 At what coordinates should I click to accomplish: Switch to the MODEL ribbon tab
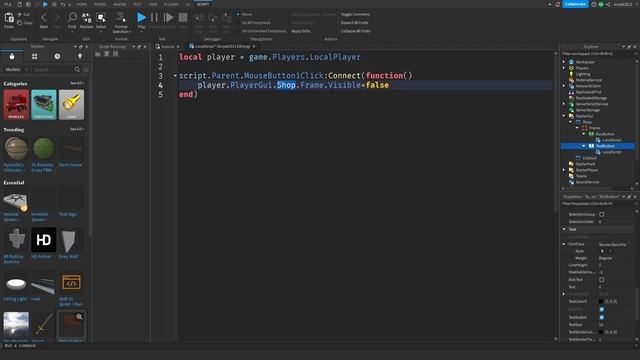(x=100, y=4)
